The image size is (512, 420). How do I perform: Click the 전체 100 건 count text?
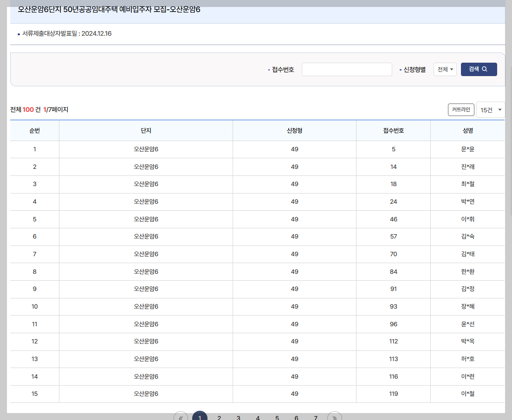(25, 110)
